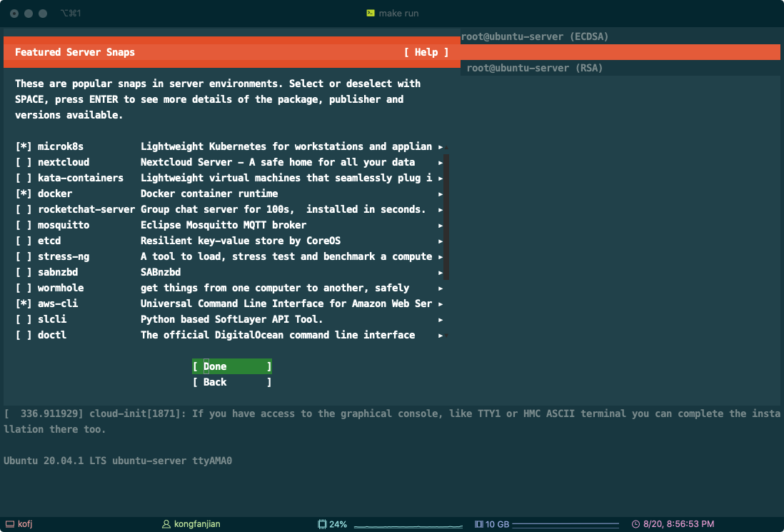Expand the doctl row arrow
Viewport: 784px width, 532px height.
click(441, 335)
